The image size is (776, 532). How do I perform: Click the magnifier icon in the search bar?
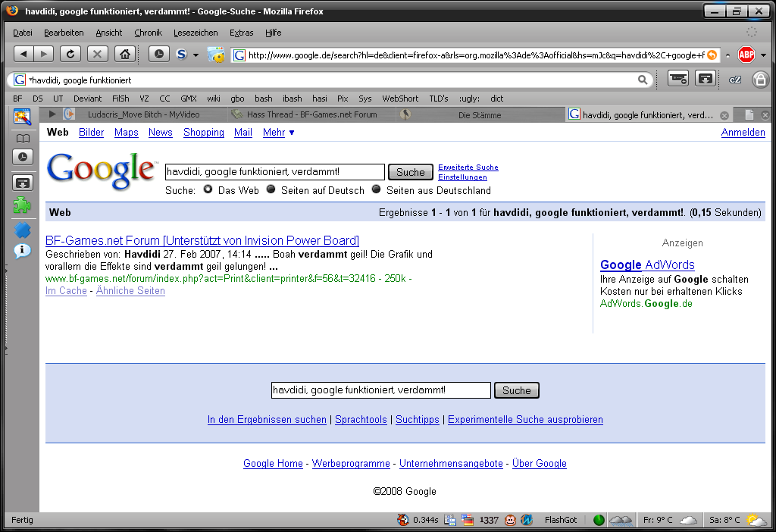(x=643, y=80)
